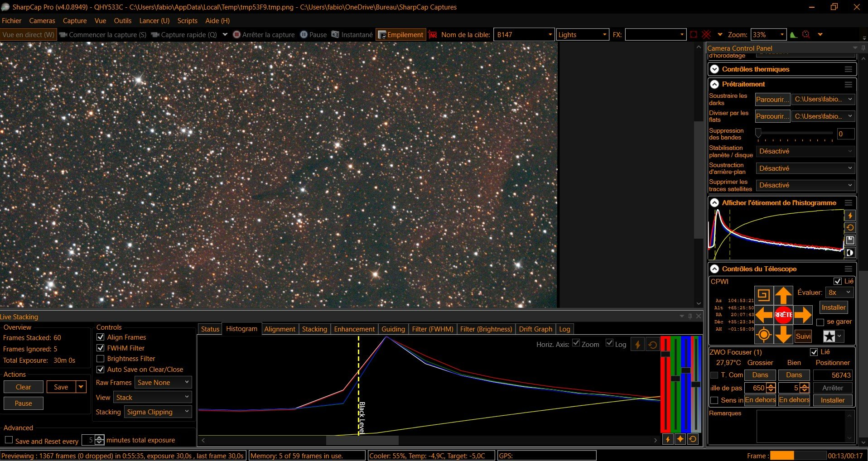Open the View Stack dropdown

[x=153, y=398]
